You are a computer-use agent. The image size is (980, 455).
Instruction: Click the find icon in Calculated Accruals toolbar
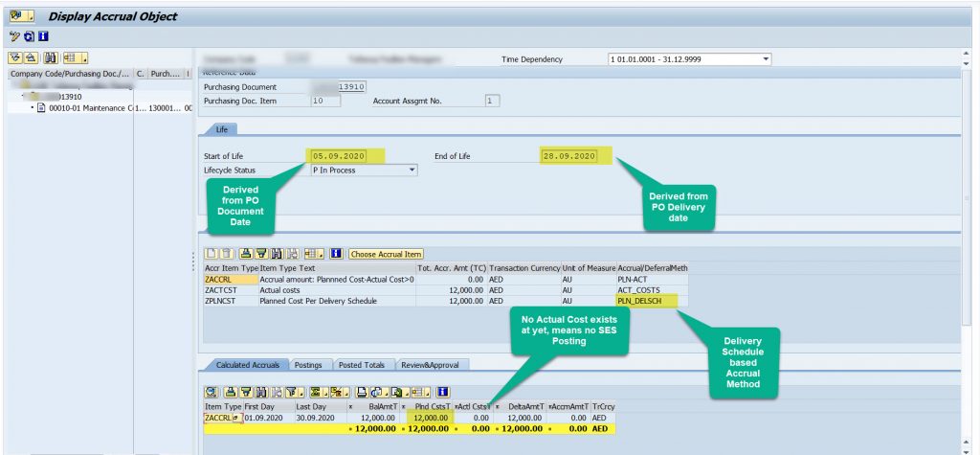click(x=260, y=393)
